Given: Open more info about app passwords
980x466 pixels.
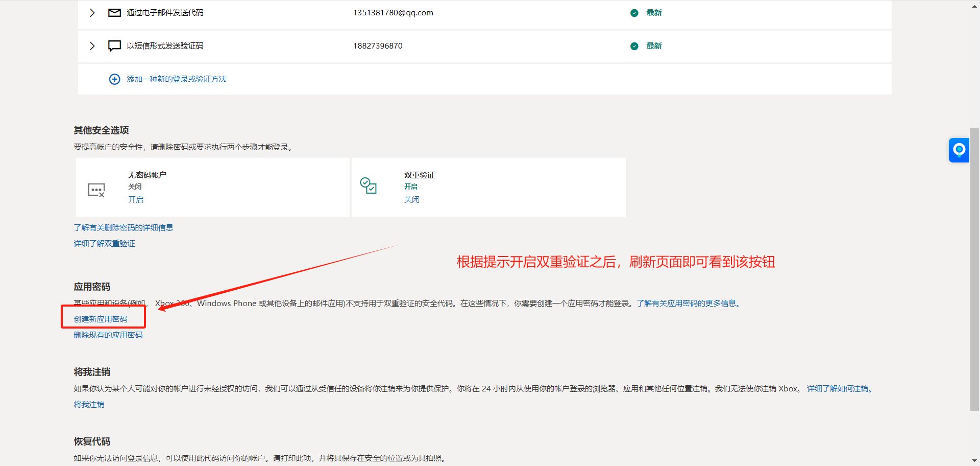Looking at the screenshot, I should [689, 303].
